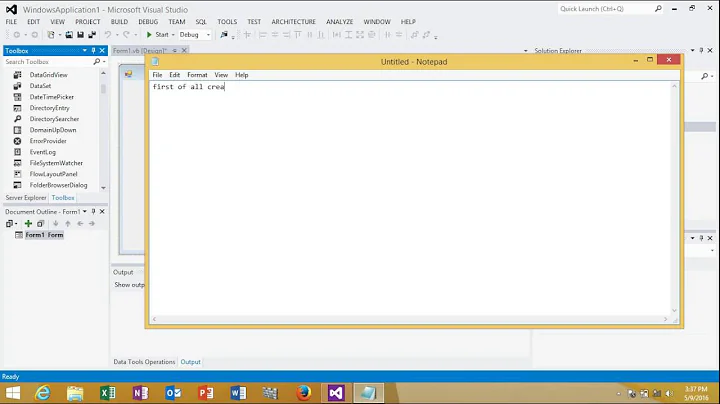Screen dimensions: 720x404
Task: Pick the DirectorySearcher toolbox component
Action: pos(54,119)
